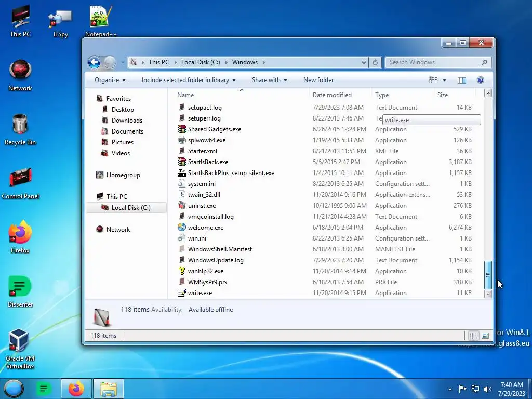Open the ILSpy desktop shortcut
This screenshot has height=399, width=532.
click(x=60, y=24)
